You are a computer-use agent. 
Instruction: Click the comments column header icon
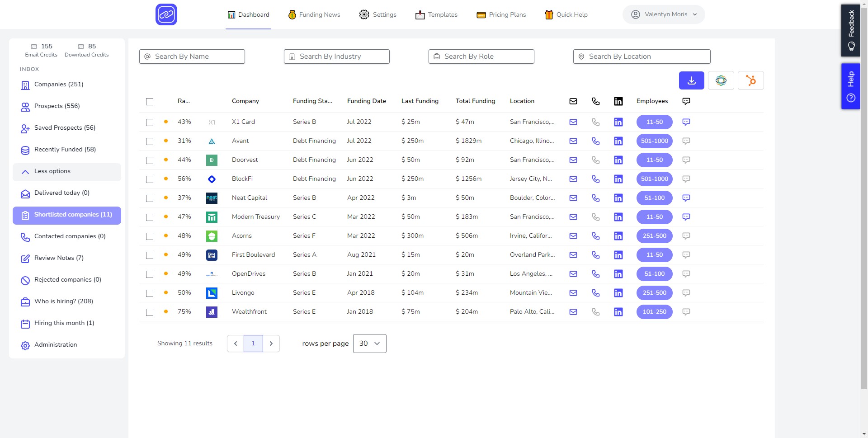pos(686,101)
